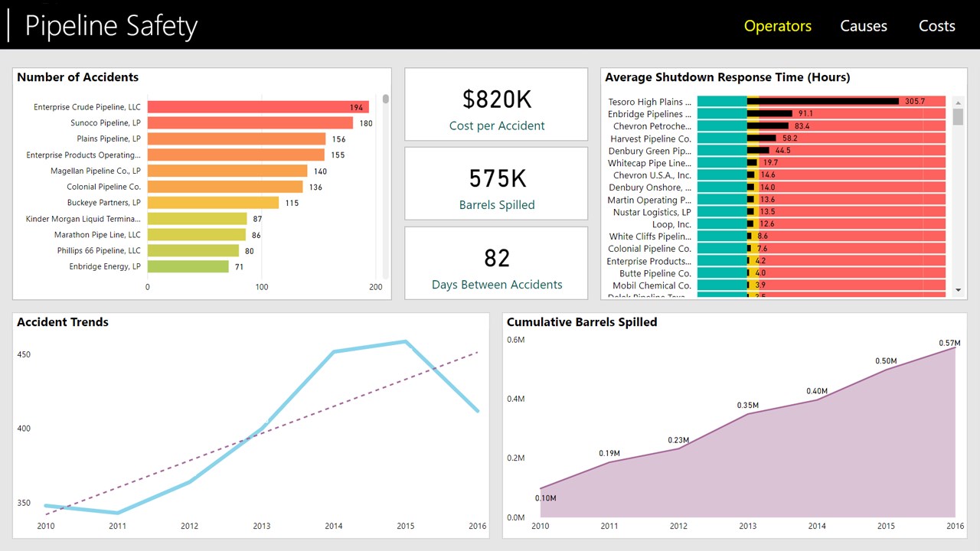Viewport: 980px width, 551px height.
Task: Select the Tesoro High Plains 305.7 bar
Action: click(823, 101)
